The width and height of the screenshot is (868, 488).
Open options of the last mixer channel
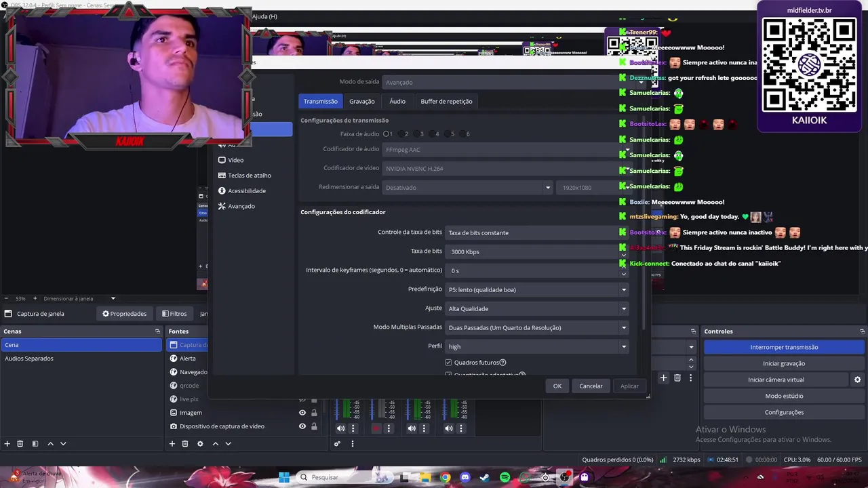461,428
